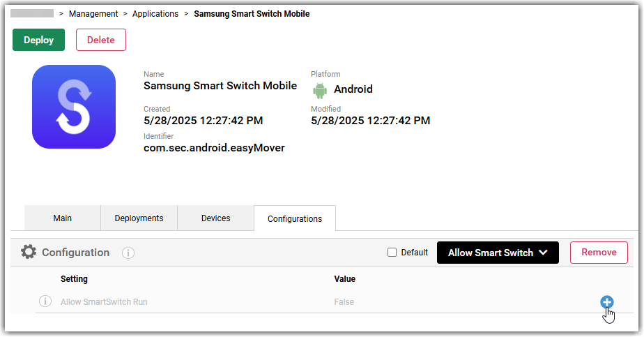Click the False value cell
The image size is (644, 337).
point(344,301)
